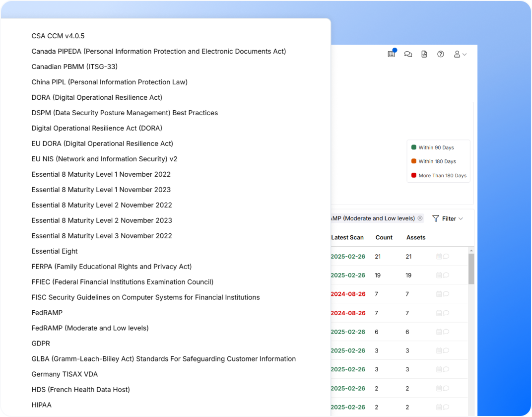532x417 pixels.
Task: Select Canada PIPEDA framework option
Action: (159, 51)
